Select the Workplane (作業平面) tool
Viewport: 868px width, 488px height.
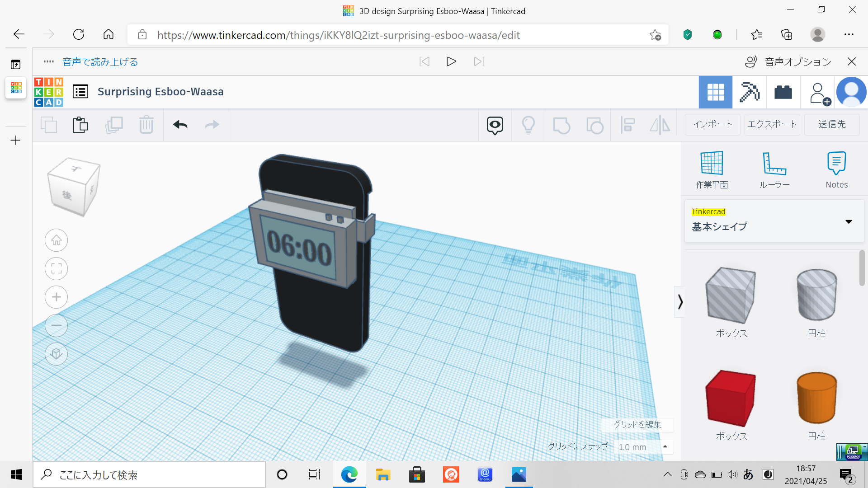712,170
